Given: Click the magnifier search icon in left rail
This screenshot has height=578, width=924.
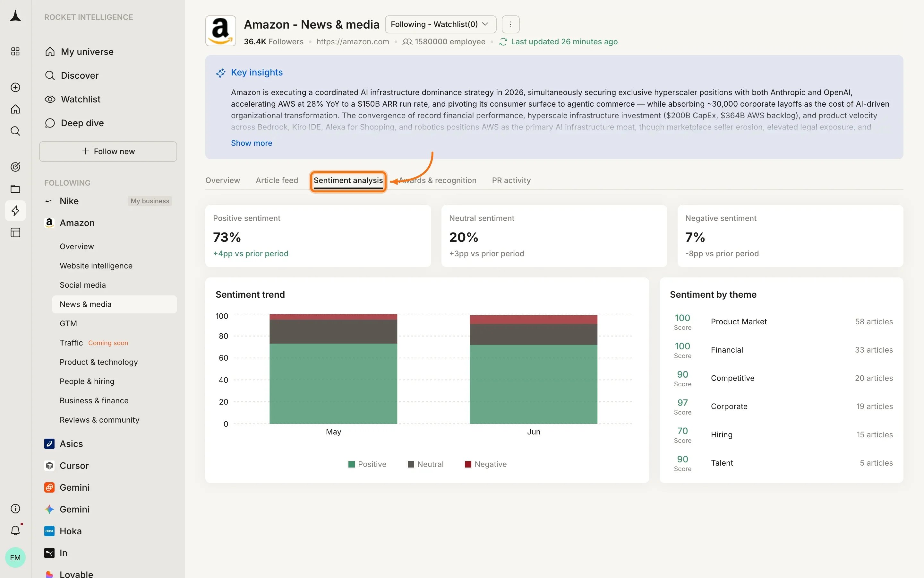Looking at the screenshot, I should point(15,131).
